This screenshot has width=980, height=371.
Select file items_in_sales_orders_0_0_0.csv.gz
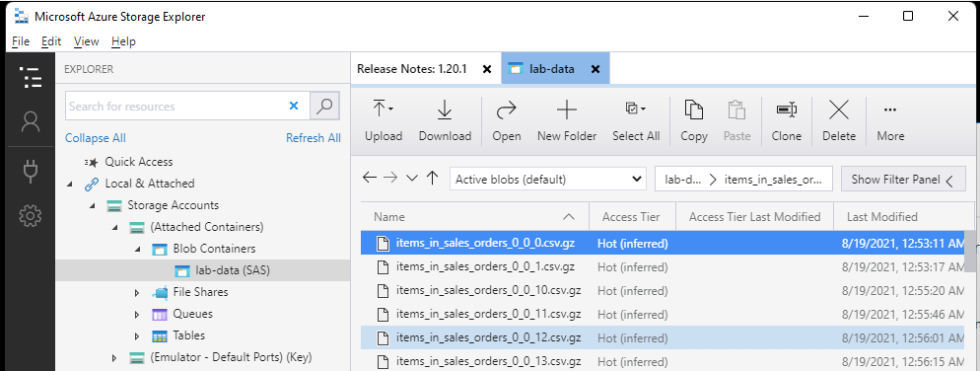(x=664, y=244)
